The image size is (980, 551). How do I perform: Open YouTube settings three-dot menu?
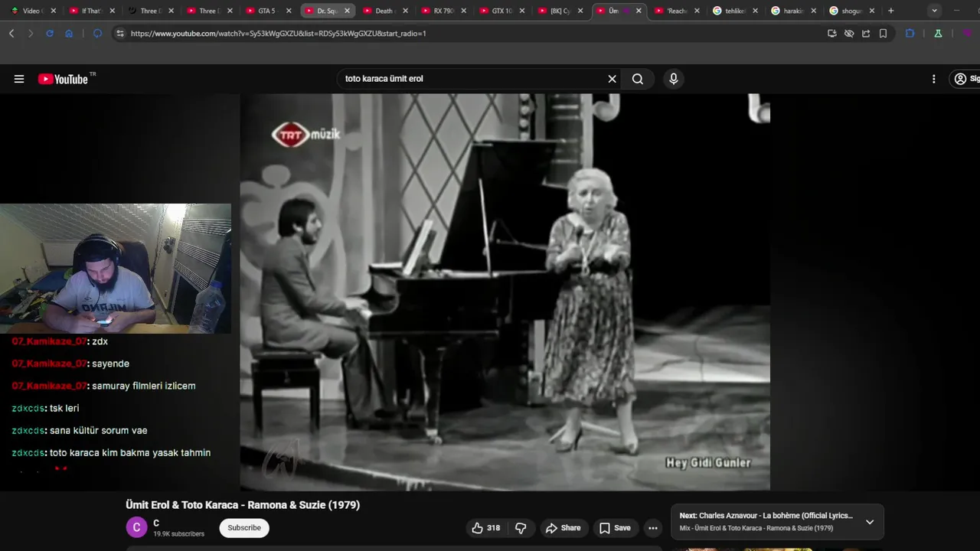click(x=933, y=79)
